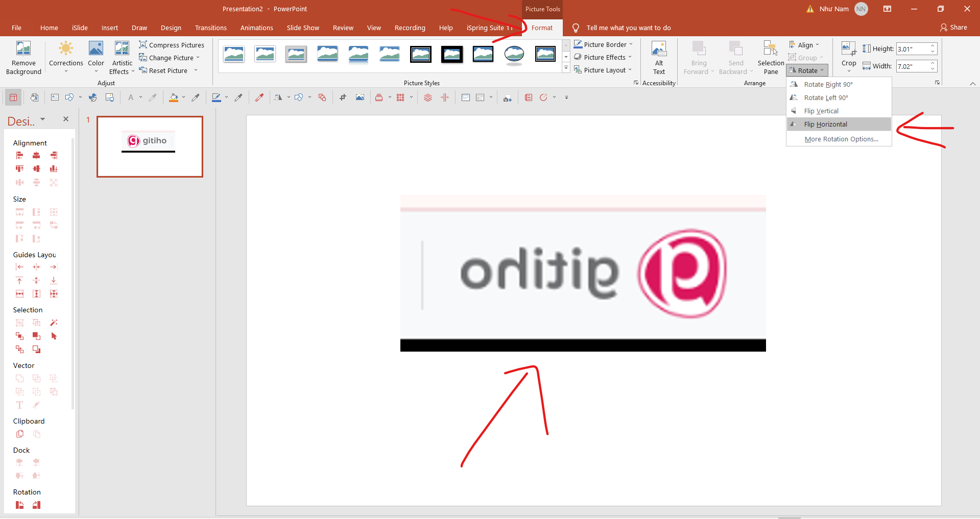
Task: Open Picture Border dropdown
Action: 603,44
